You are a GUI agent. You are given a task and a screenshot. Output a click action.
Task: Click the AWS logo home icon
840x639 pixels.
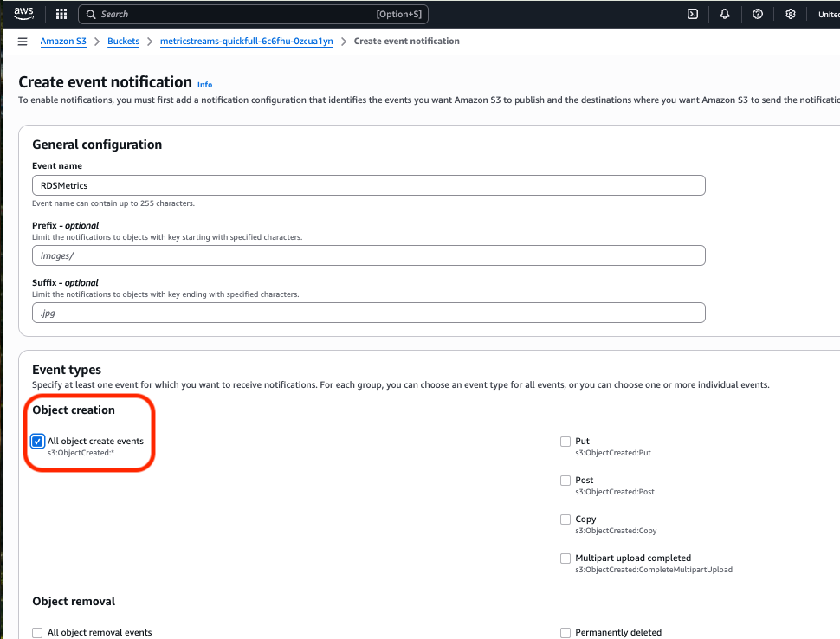23,14
